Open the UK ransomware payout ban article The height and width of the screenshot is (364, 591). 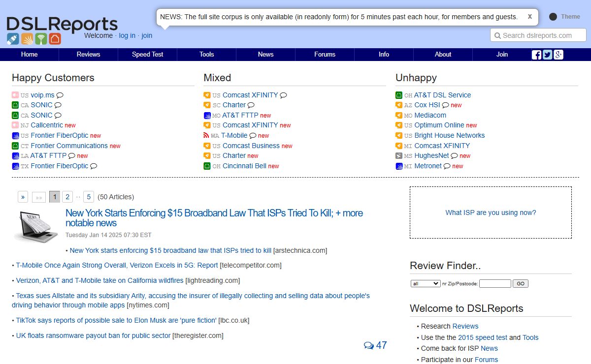pyautogui.click(x=93, y=335)
